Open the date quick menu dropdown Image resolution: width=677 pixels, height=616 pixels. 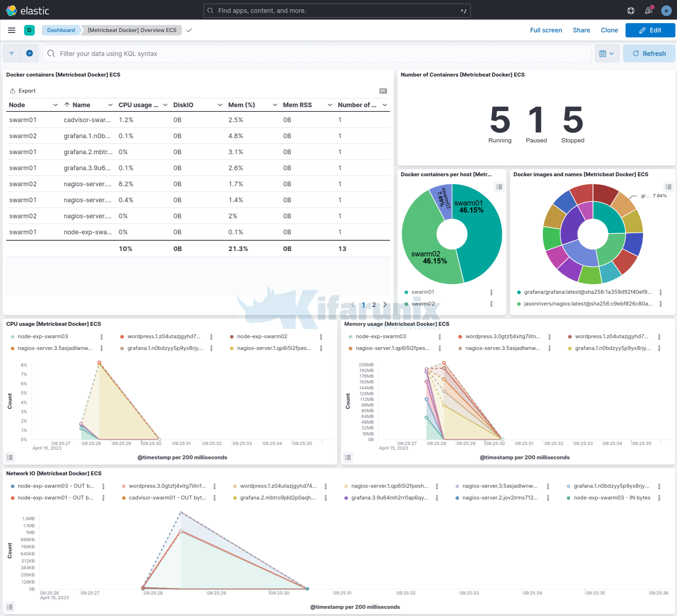pyautogui.click(x=607, y=53)
